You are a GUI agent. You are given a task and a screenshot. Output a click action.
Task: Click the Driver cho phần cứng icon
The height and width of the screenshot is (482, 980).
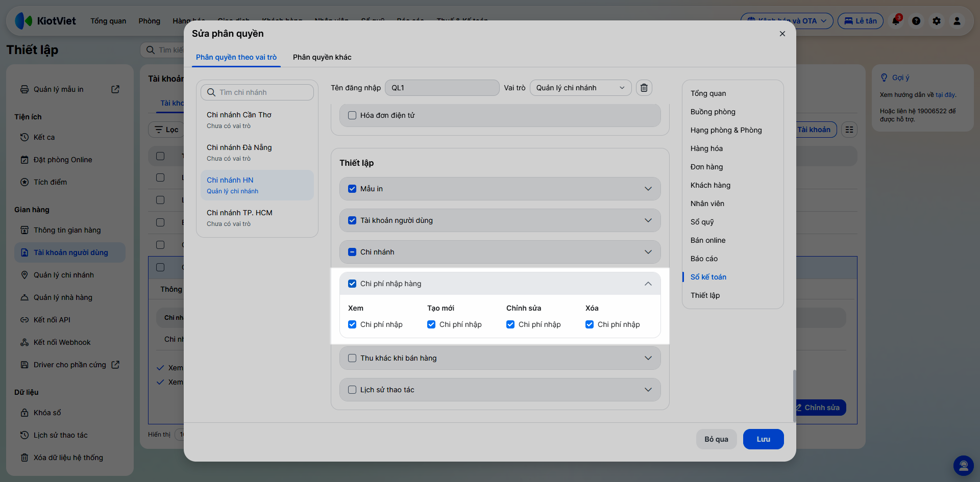(x=24, y=365)
